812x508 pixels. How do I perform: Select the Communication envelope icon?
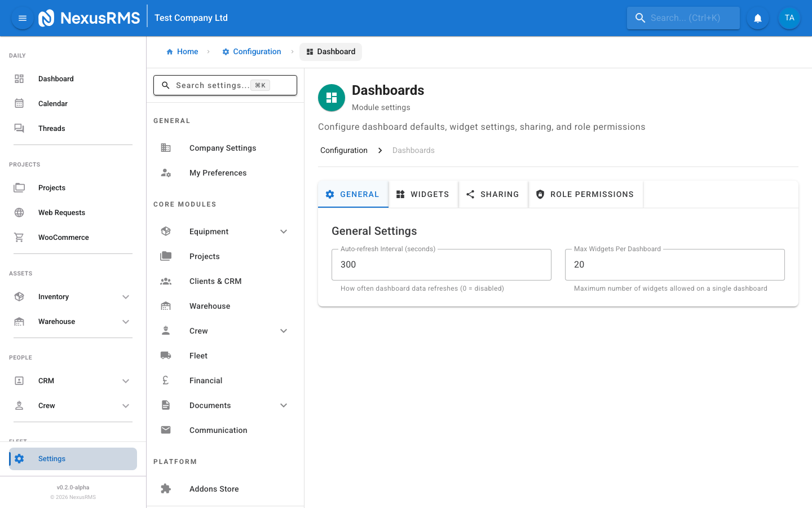click(165, 430)
